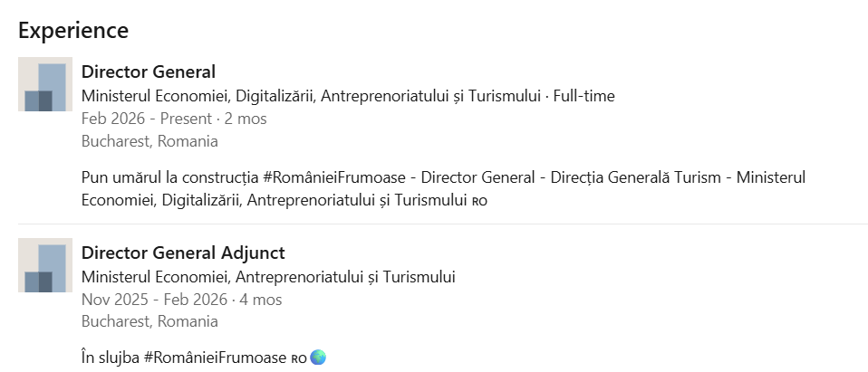The width and height of the screenshot is (868, 372).
Task: Click the company logo beside Director General
Action: [45, 84]
